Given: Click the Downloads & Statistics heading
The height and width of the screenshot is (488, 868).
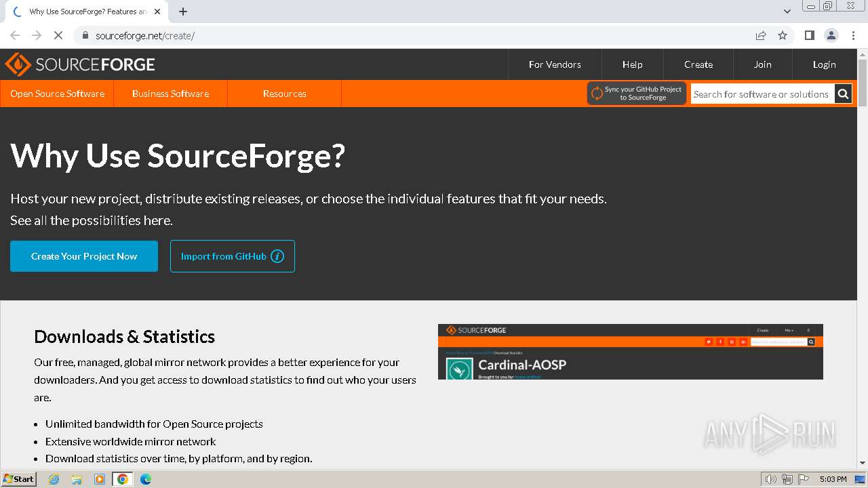Looking at the screenshot, I should click(124, 337).
